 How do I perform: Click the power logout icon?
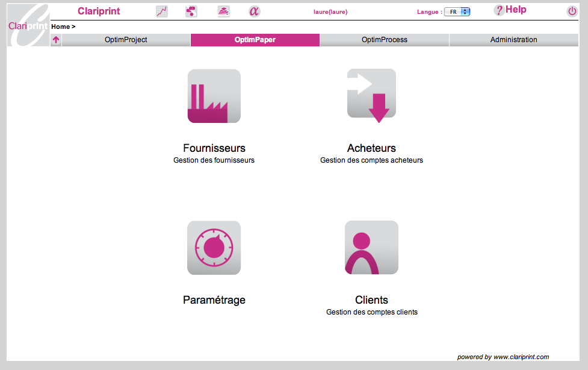572,11
